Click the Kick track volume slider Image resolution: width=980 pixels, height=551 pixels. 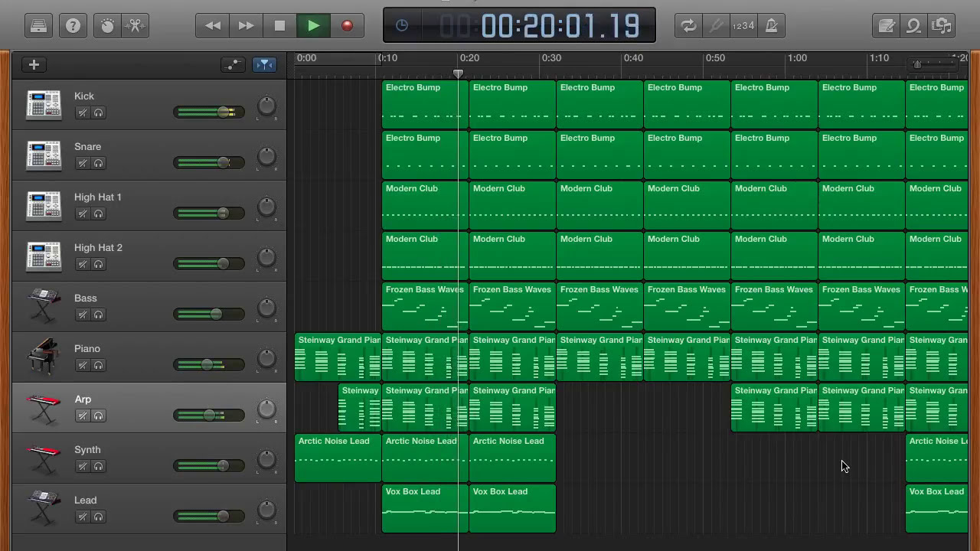coord(209,112)
